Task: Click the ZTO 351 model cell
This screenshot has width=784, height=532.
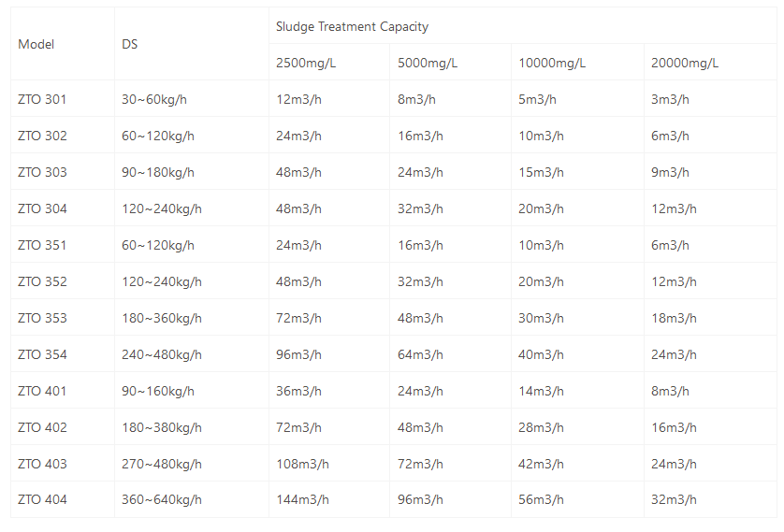Action: coord(42,245)
